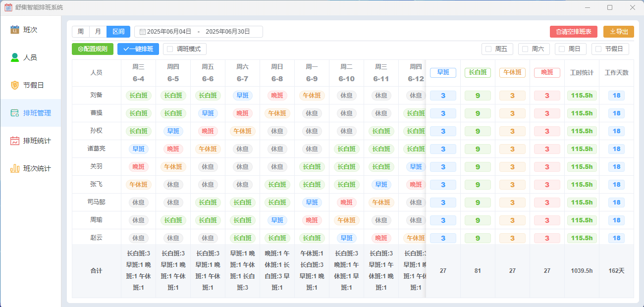Toggle the 节假日 checkbox at top right

(598, 49)
